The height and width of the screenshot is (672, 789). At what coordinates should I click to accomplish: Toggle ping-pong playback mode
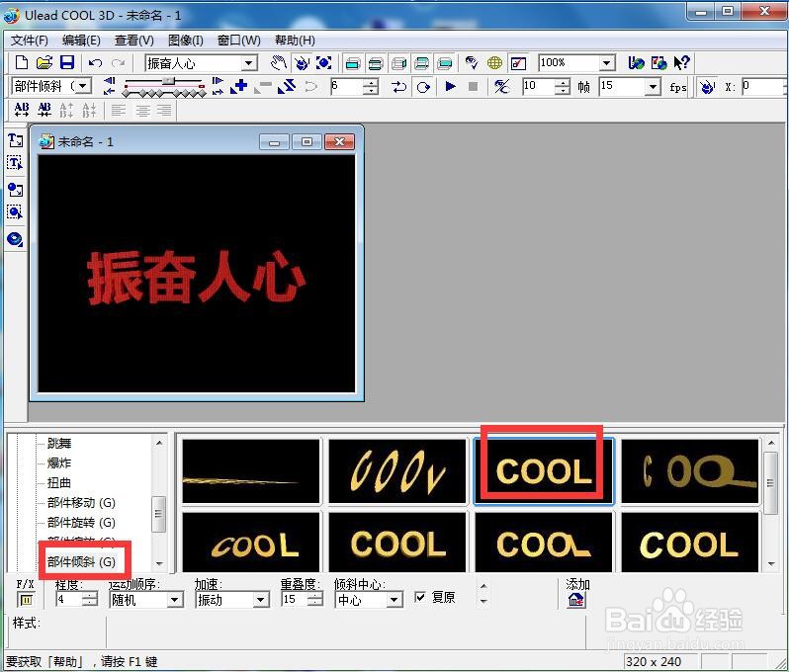click(399, 87)
